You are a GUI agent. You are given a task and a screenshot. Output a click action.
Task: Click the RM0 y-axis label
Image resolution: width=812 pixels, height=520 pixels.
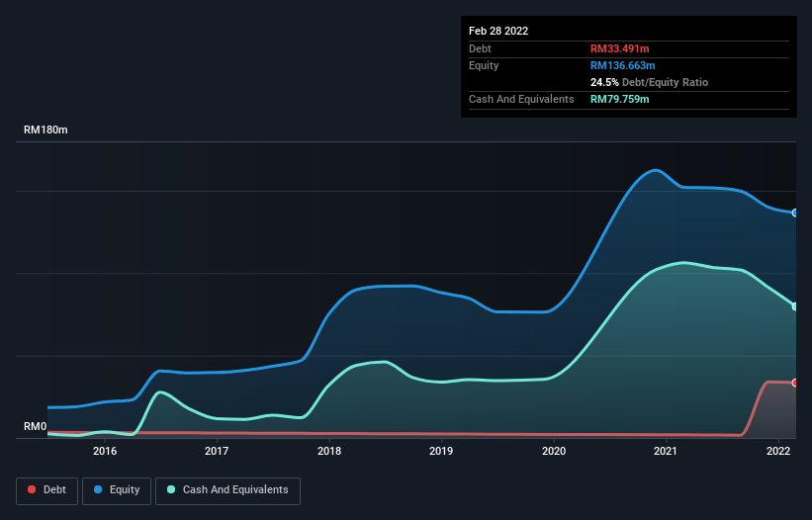[x=36, y=426]
